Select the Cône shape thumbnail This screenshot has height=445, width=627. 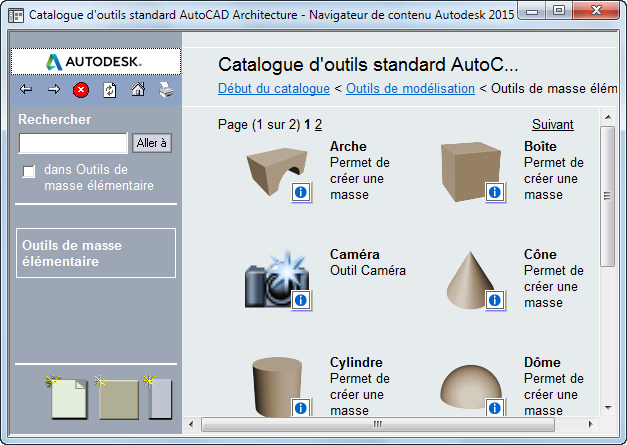[x=470, y=280]
